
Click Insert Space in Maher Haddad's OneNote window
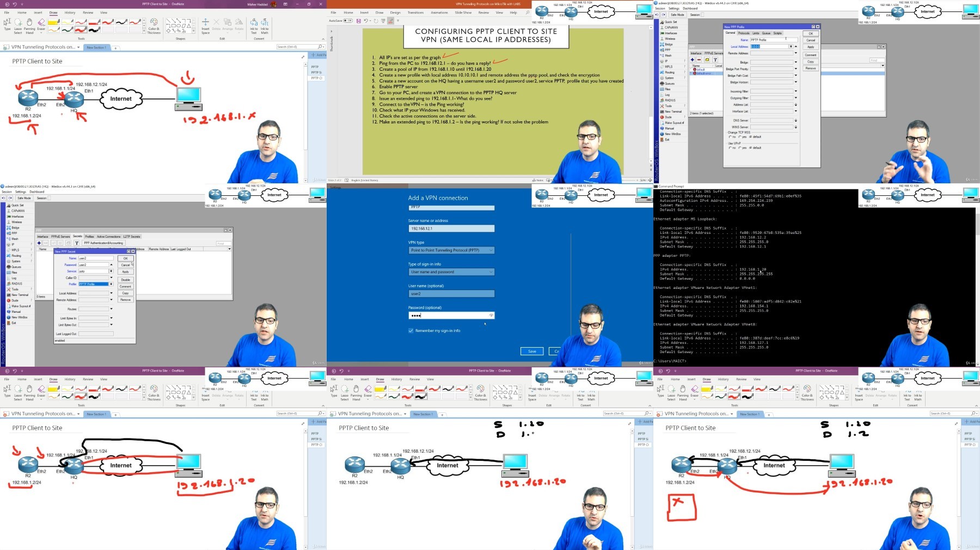coord(205,26)
